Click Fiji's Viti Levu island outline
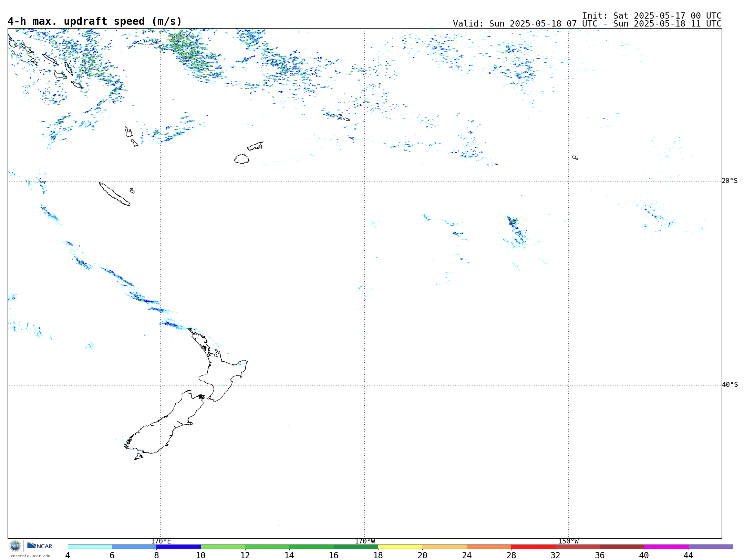Viewport: 744px width, 560px height. point(242,159)
